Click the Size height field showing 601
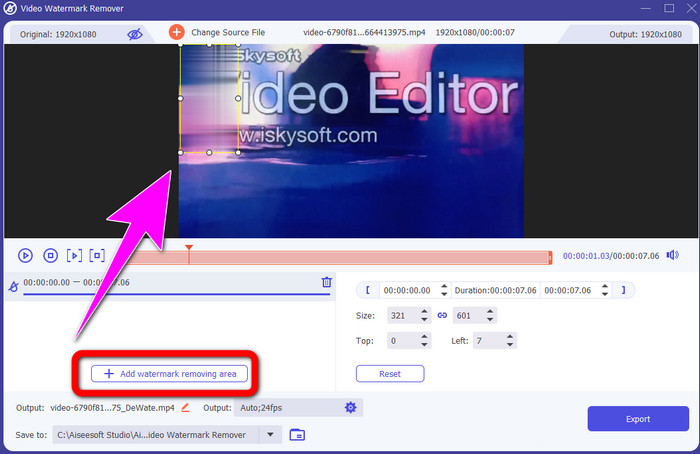 [x=469, y=316]
